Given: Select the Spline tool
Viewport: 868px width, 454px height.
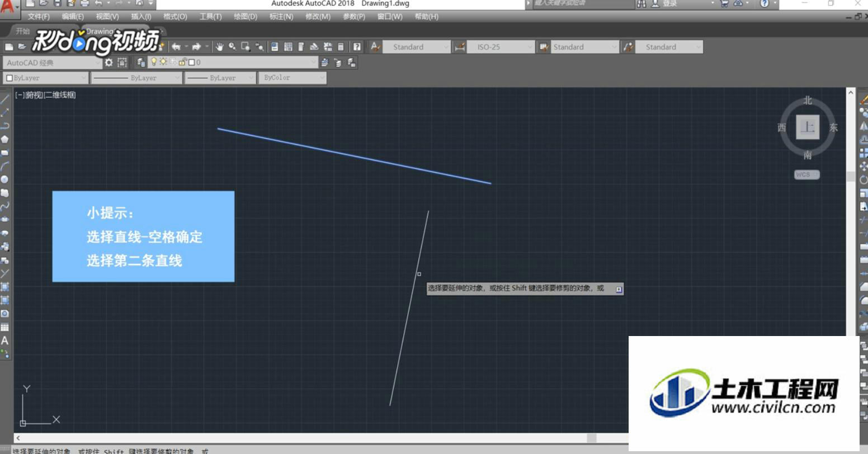Looking at the screenshot, I should (x=4, y=206).
